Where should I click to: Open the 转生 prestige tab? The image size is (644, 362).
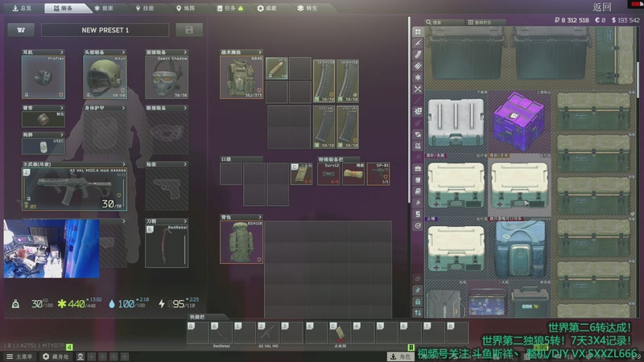(x=308, y=8)
